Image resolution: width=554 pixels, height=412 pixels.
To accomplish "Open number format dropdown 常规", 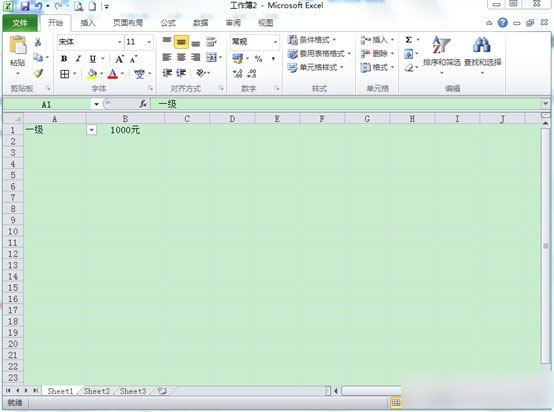I will pos(275,42).
